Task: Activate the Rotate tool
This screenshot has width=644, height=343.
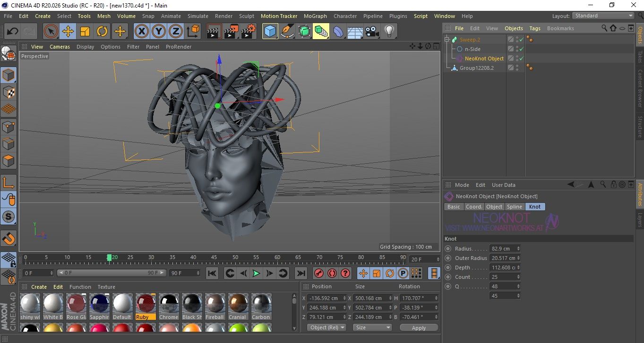Action: [102, 32]
